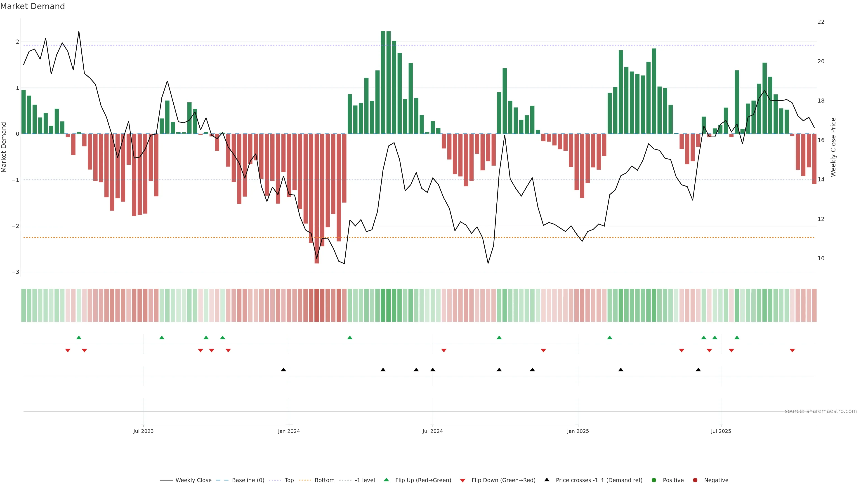Click the darkest red heat-strip cell near Feb 2024
Image resolution: width=868 pixels, height=488 pixels.
tap(317, 305)
